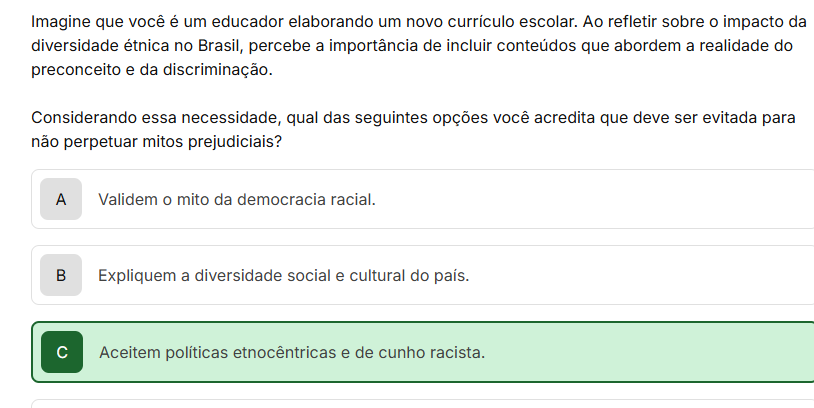Click blank green area inside option C card
This screenshot has width=814, height=408.
(649, 352)
